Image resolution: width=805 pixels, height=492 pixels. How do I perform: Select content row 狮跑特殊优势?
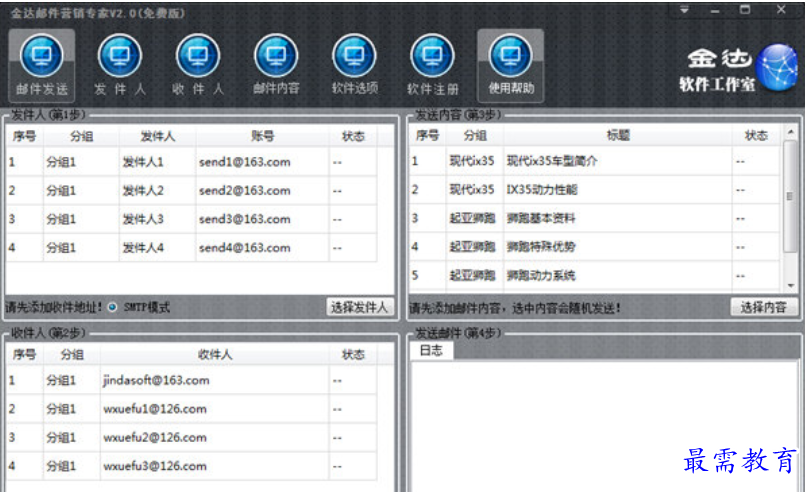pyautogui.click(x=595, y=247)
